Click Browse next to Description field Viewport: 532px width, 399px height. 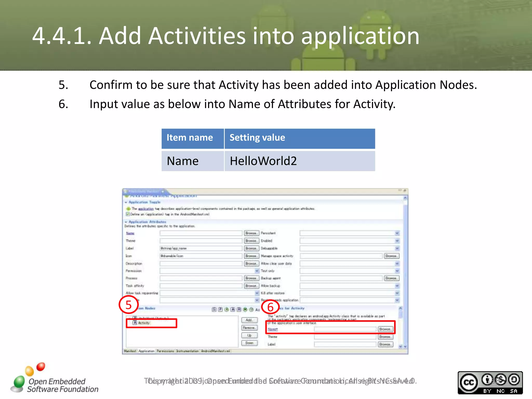(x=251, y=263)
